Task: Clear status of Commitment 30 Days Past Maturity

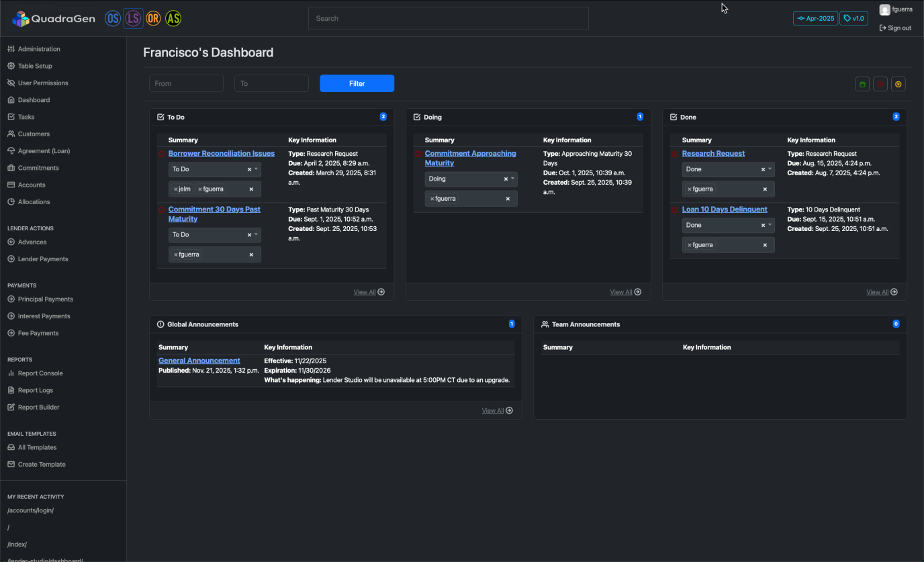Action: 249,235
